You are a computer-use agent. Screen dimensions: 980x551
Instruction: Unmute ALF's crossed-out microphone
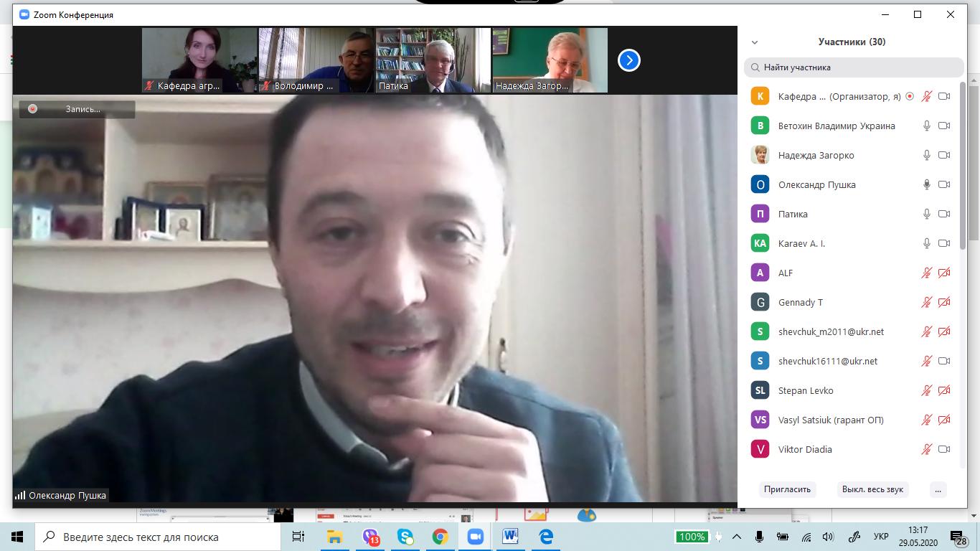(x=927, y=273)
